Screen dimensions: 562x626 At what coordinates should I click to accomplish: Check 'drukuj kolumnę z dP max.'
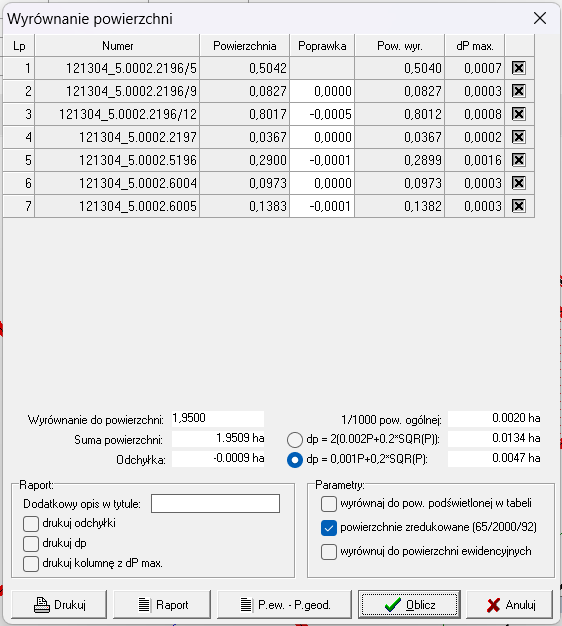click(31, 564)
